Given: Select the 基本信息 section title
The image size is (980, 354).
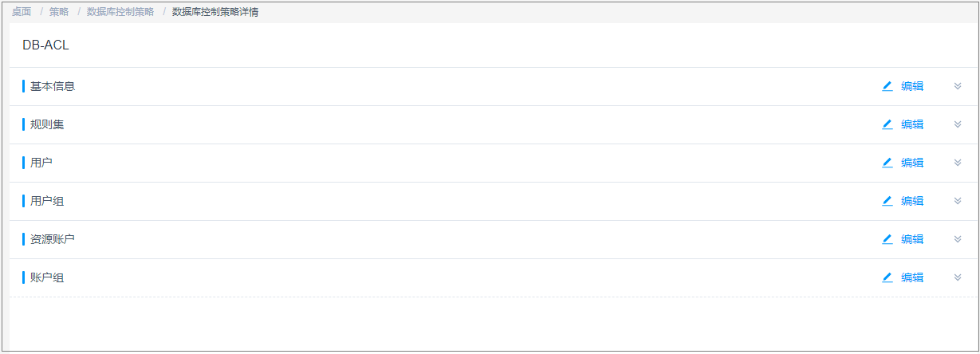Looking at the screenshot, I should point(53,86).
